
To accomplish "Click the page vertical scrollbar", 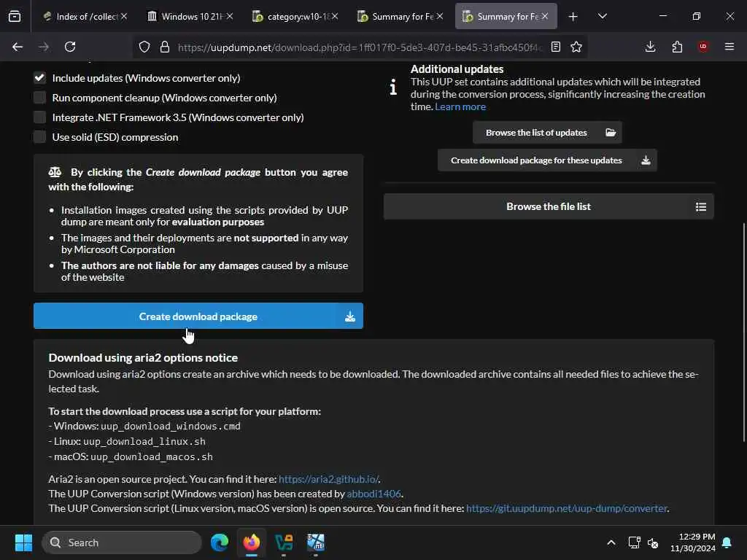I will click(x=743, y=332).
